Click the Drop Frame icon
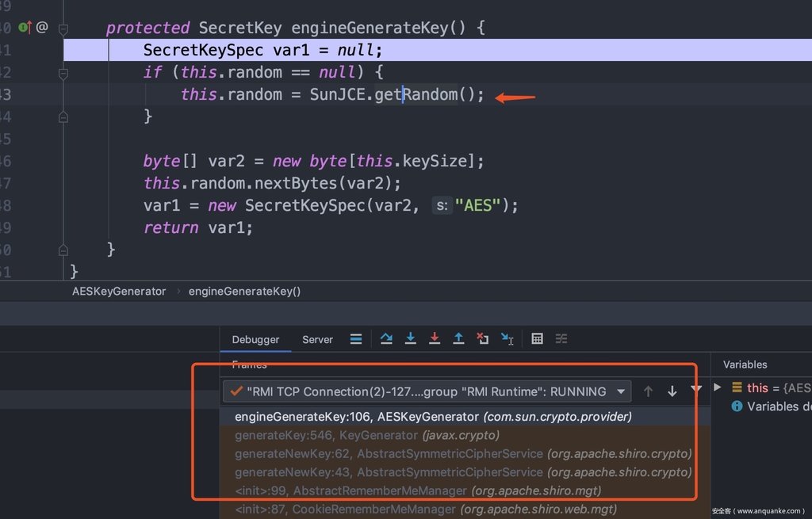The image size is (812, 519). (482, 339)
